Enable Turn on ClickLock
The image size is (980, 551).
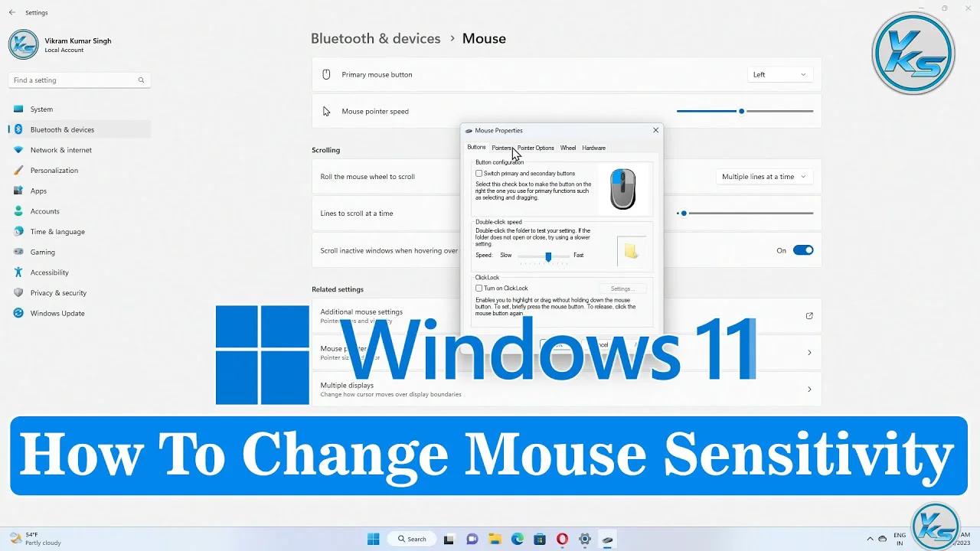(x=479, y=288)
